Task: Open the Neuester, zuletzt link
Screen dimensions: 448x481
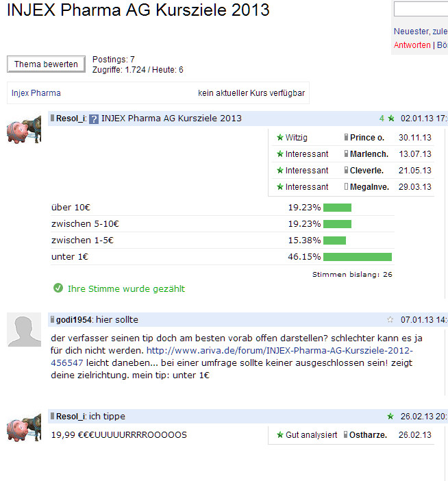Action: (x=421, y=32)
